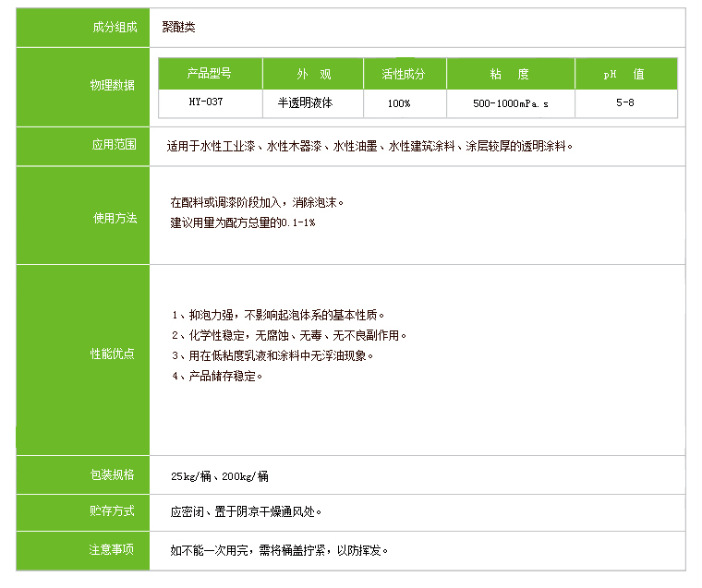Click the 500-1000mPa.s viscosity value

(510, 103)
